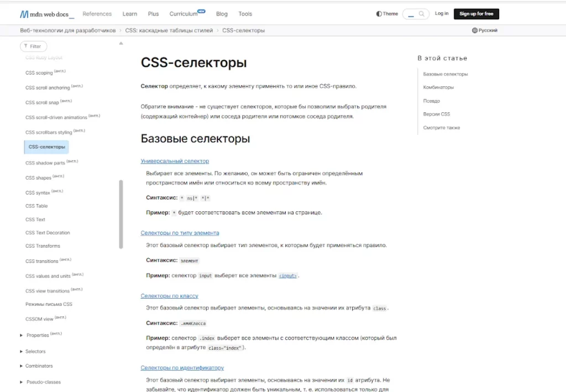Focus the sidebar Filter input
This screenshot has width=566, height=392.
pyautogui.click(x=34, y=46)
